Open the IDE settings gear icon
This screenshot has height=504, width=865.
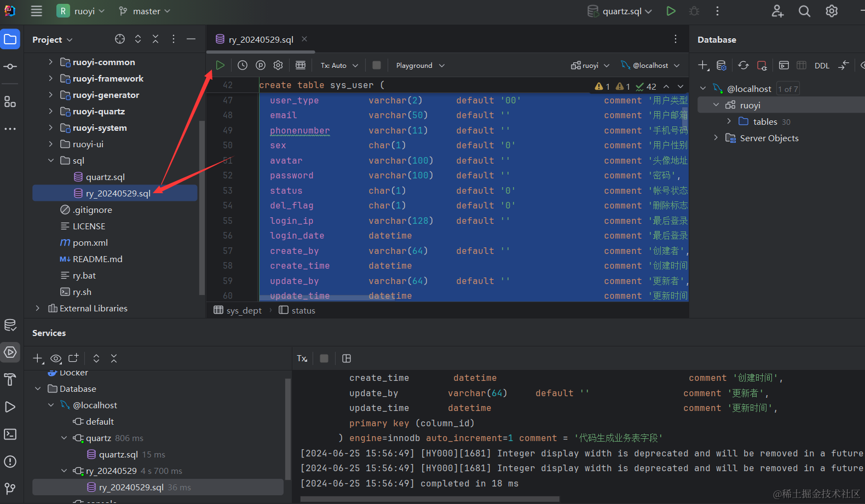tap(832, 11)
